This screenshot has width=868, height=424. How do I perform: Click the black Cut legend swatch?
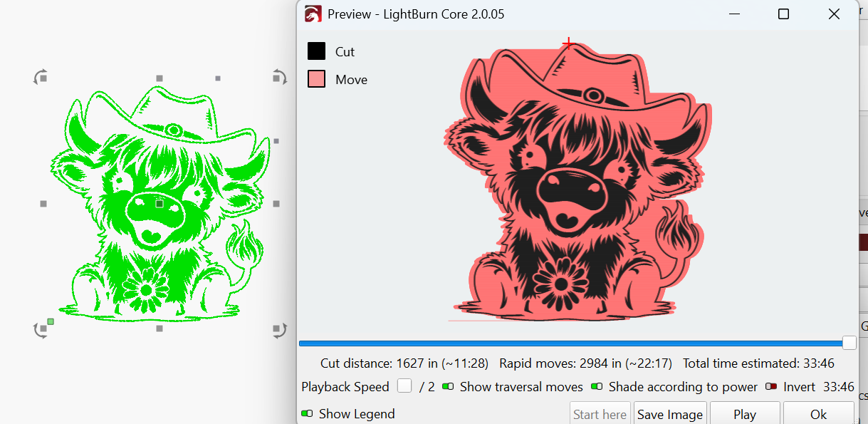316,51
